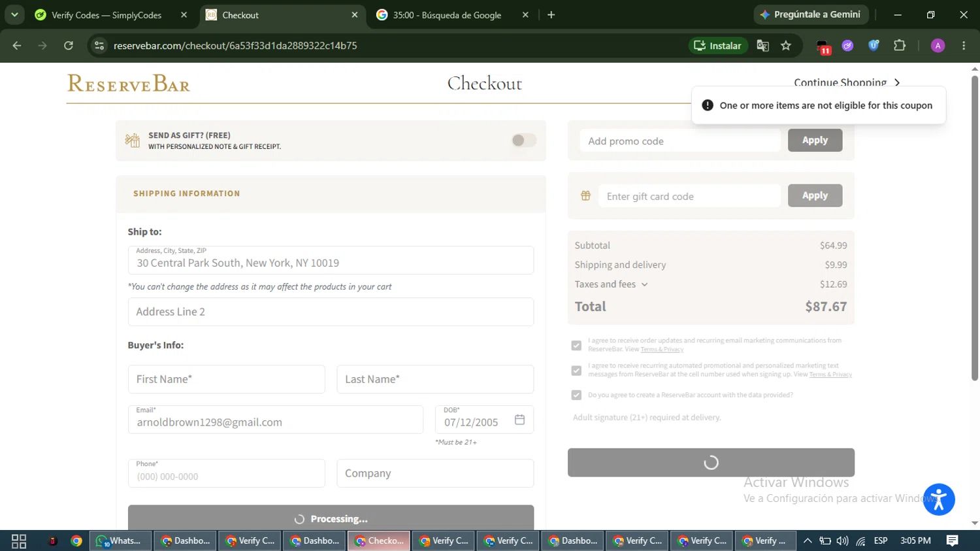Click Pregúntale a Gemini button

(811, 14)
